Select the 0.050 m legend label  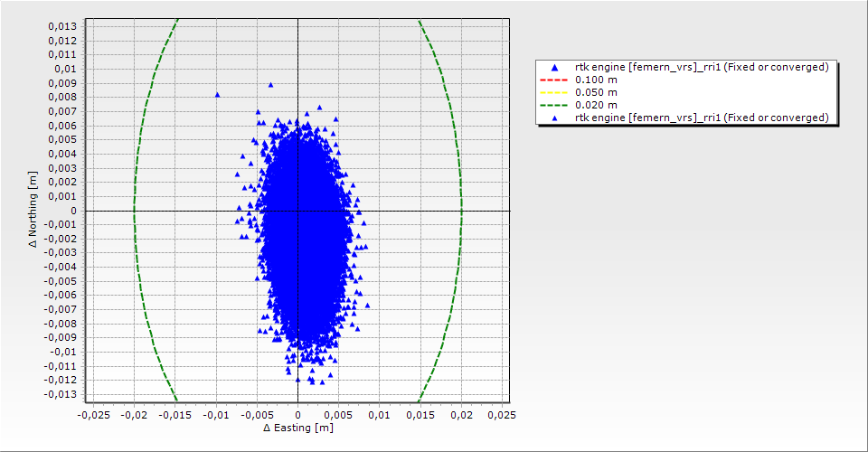[597, 92]
